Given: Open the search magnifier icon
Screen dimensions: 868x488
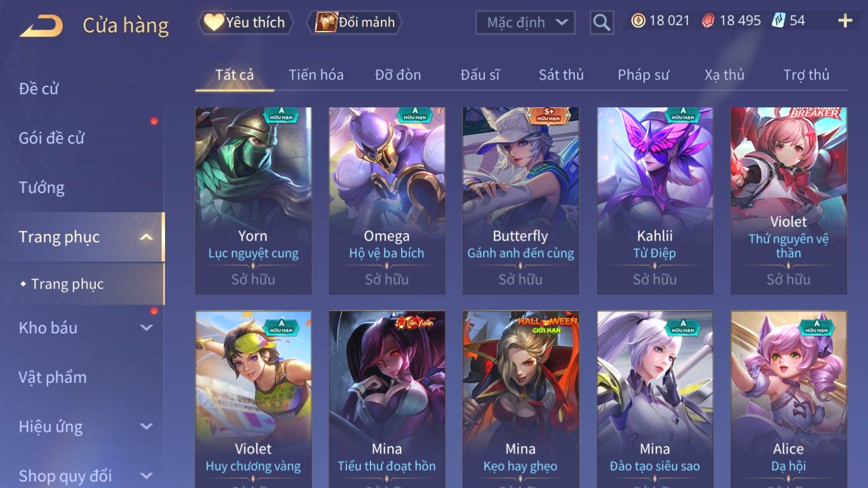Looking at the screenshot, I should (x=601, y=22).
